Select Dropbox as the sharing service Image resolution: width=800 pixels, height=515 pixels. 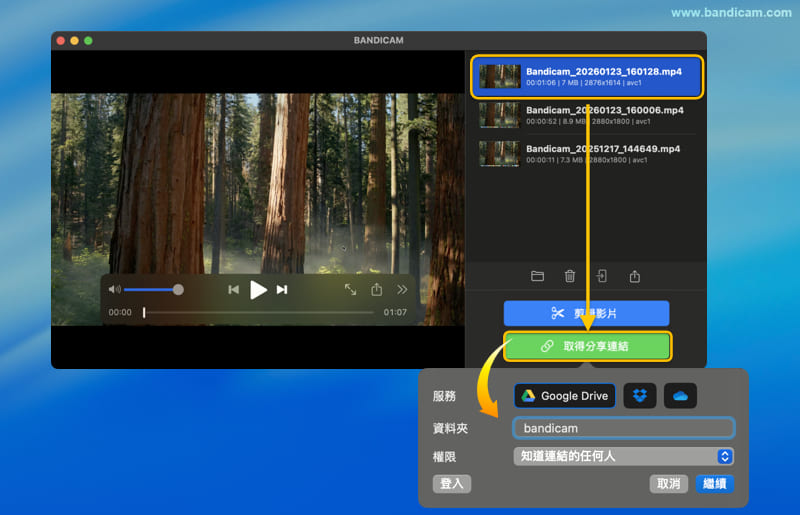(640, 396)
